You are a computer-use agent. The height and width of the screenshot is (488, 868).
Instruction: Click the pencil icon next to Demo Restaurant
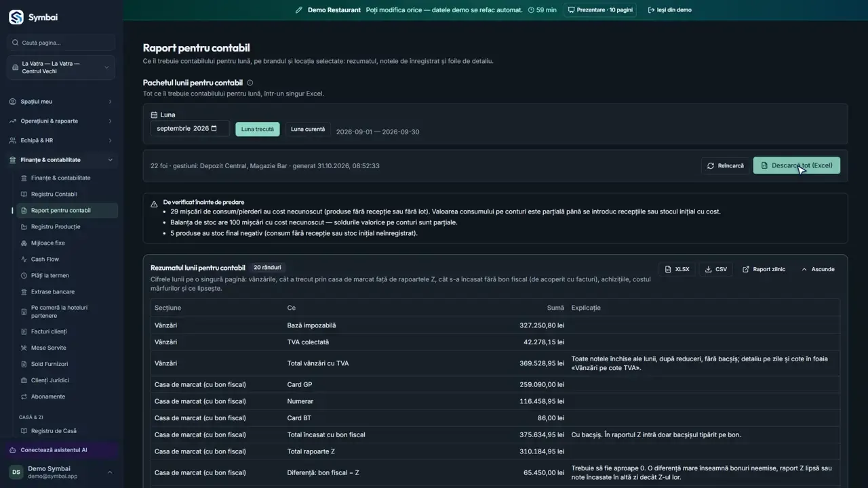[299, 10]
